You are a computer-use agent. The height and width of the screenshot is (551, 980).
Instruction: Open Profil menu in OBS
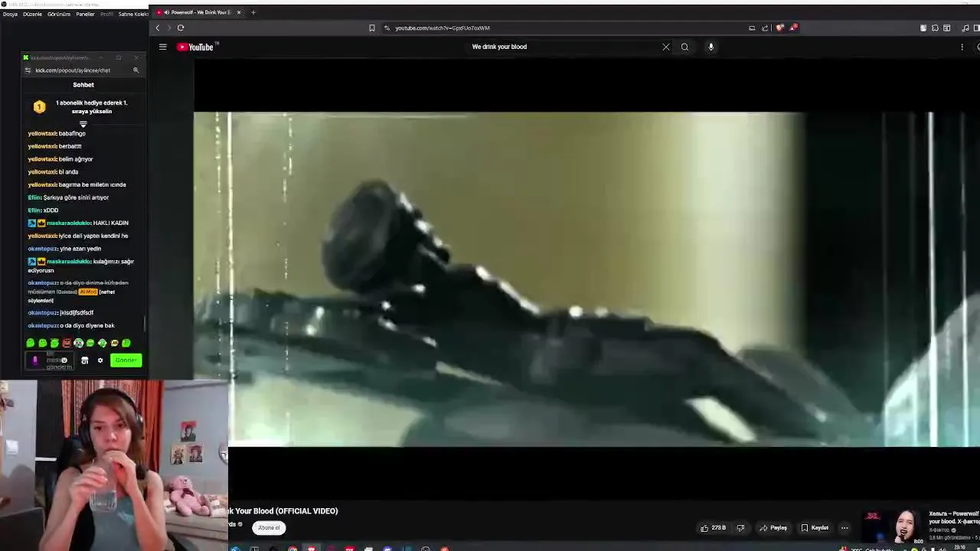(x=106, y=14)
